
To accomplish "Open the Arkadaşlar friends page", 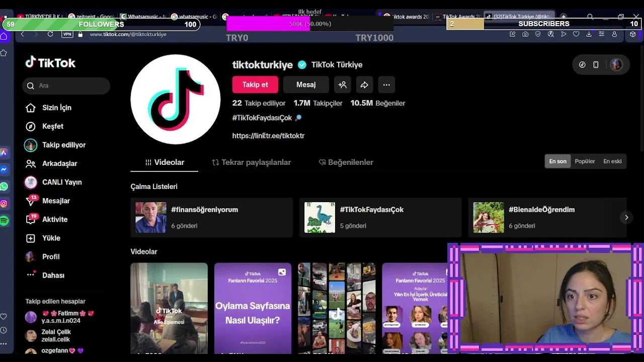I will 51,163.
